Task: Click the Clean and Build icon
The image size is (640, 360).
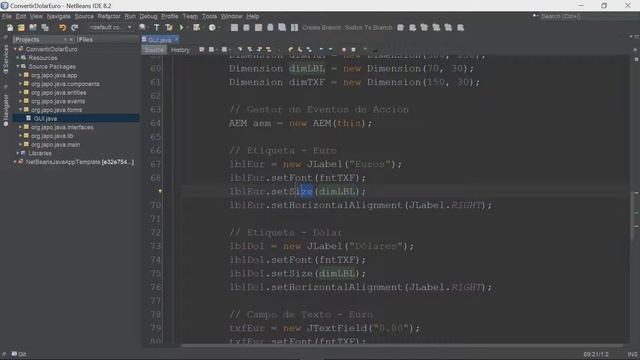Action: pyautogui.click(x=169, y=28)
